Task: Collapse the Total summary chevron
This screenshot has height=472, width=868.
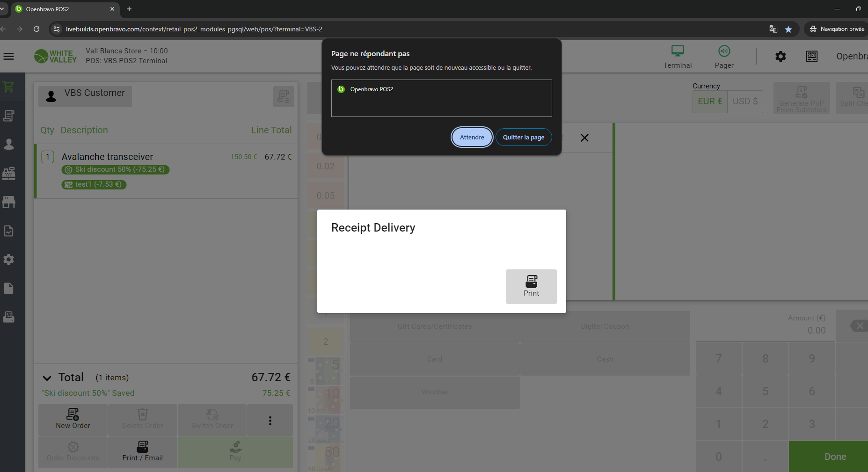Action: 47,378
